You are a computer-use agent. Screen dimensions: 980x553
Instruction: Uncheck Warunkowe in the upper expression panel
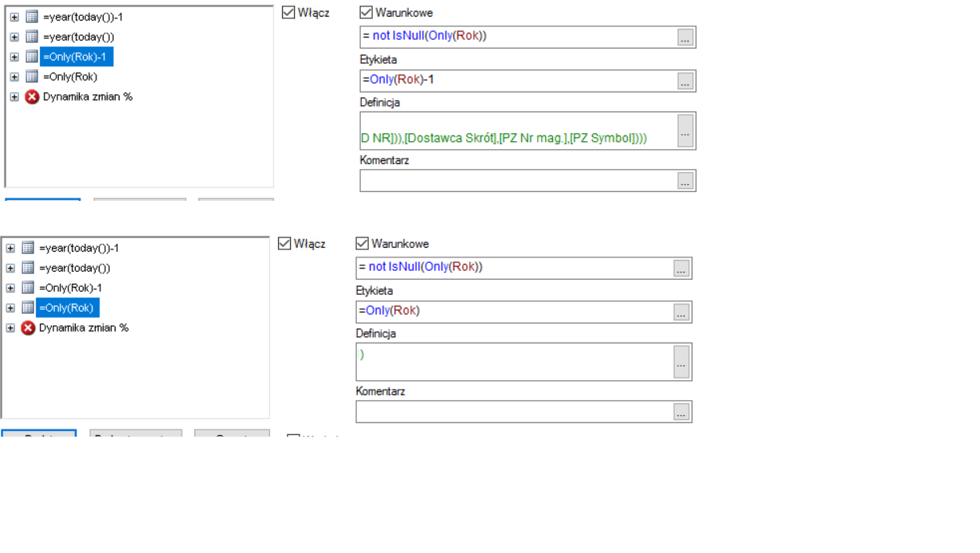tap(367, 13)
